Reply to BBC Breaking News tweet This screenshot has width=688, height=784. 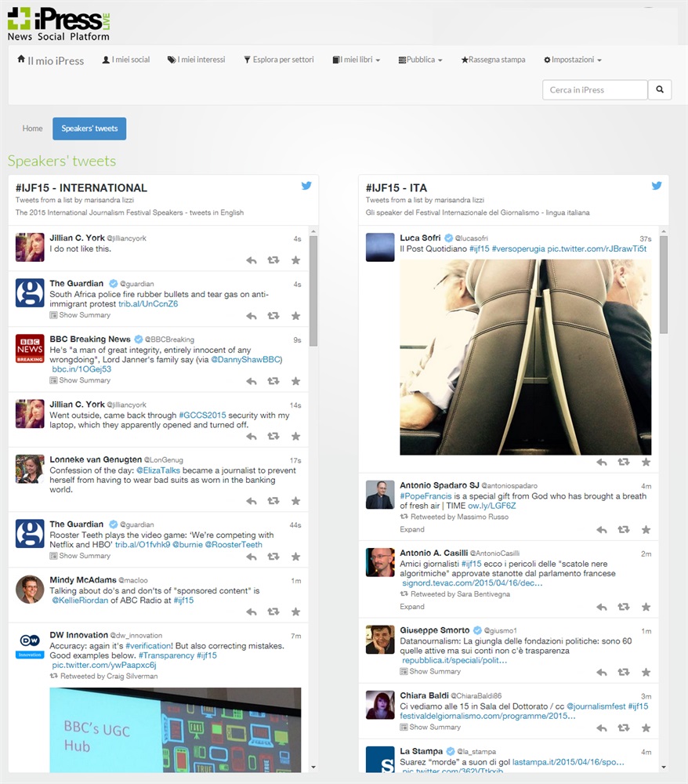pos(252,381)
